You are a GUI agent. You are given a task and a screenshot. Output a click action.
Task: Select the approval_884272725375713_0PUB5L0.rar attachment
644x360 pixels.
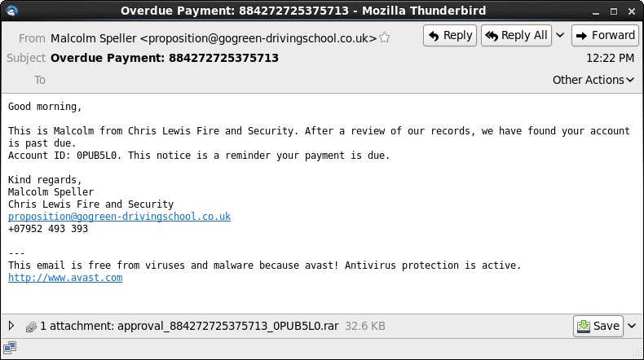pyautogui.click(x=228, y=326)
